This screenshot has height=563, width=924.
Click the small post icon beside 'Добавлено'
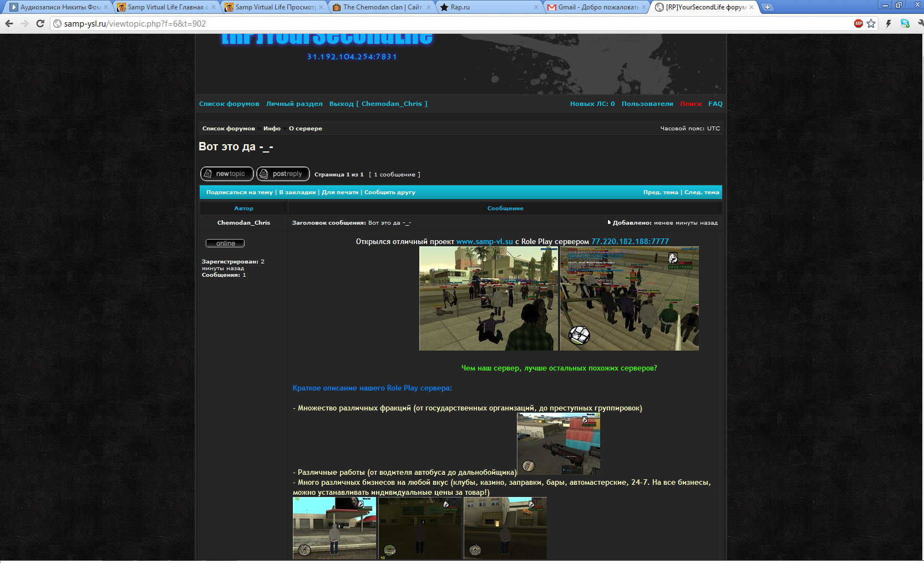[609, 222]
